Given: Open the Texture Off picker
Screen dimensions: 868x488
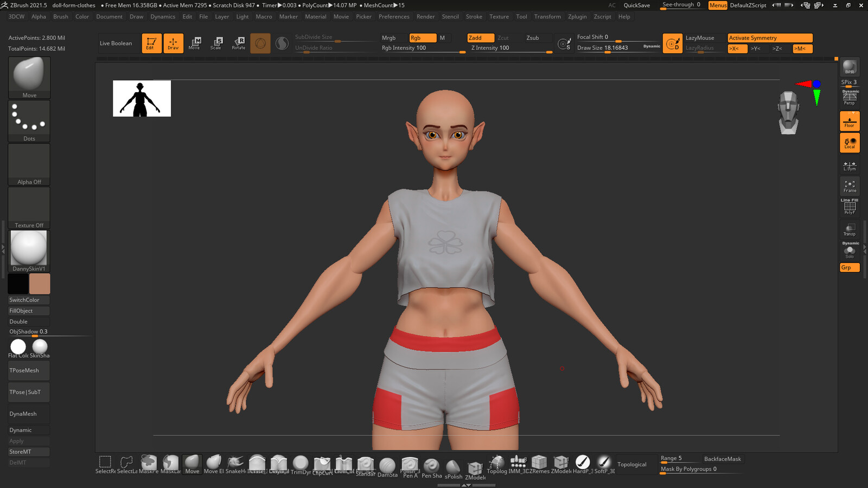Looking at the screenshot, I should tap(29, 208).
